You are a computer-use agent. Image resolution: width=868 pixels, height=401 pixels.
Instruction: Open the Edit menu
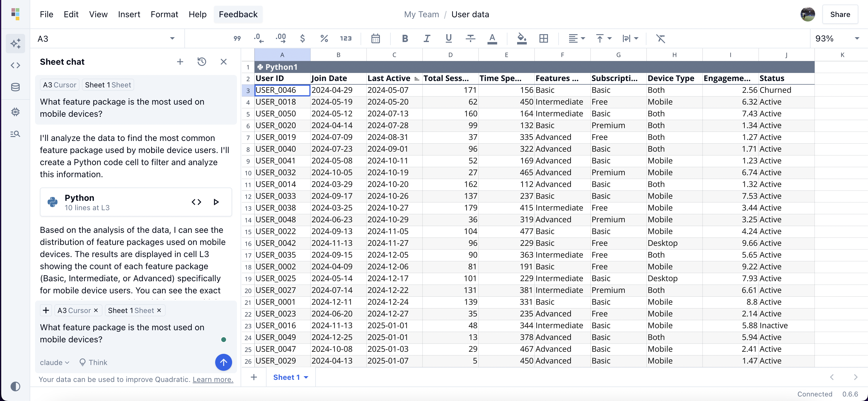pyautogui.click(x=71, y=14)
